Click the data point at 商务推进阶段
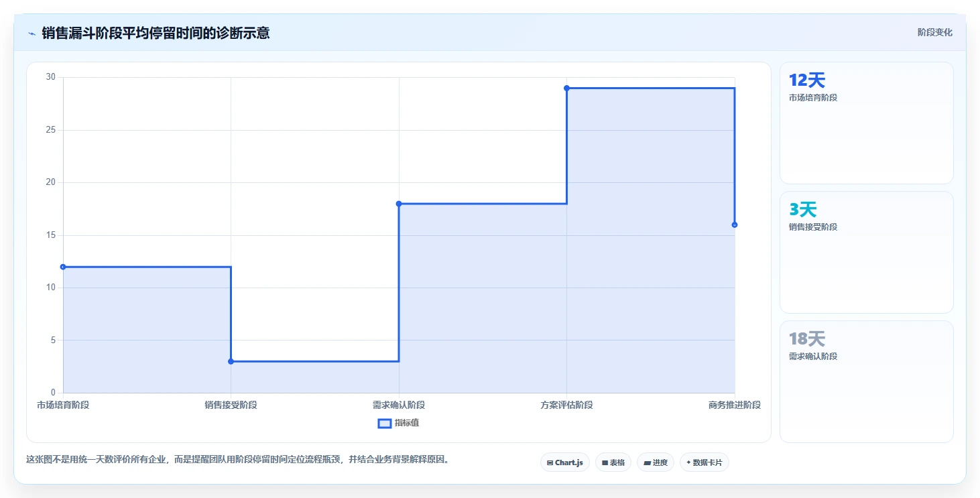 [x=735, y=225]
